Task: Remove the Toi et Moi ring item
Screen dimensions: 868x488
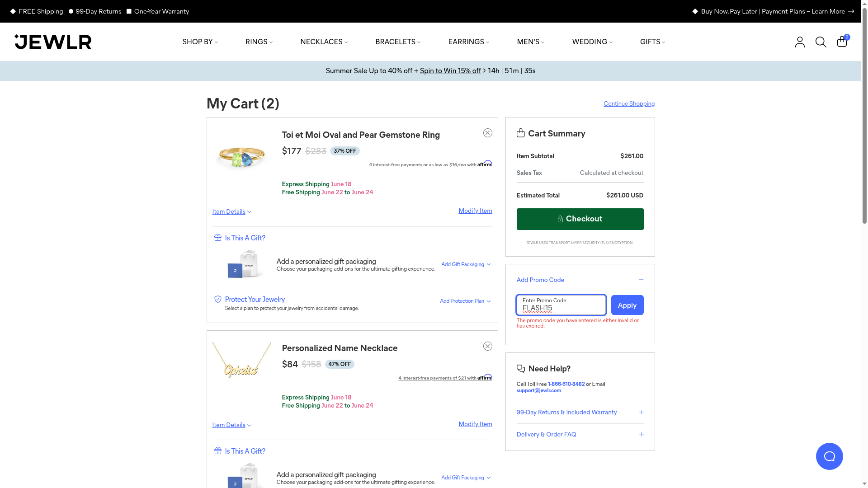Action: [x=488, y=133]
